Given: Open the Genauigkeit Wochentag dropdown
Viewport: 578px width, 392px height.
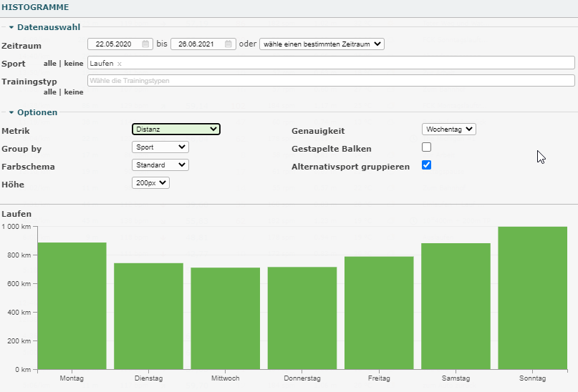Looking at the screenshot, I should point(449,129).
